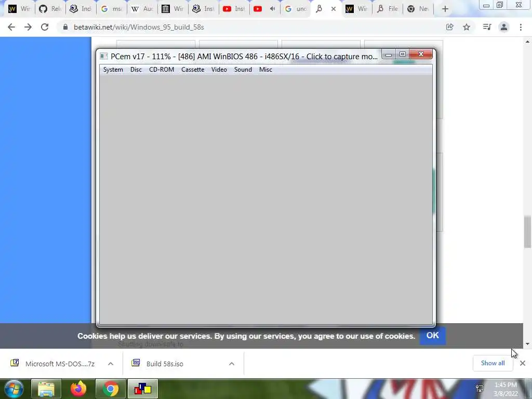
Task: Switch to the first Wikipedia Wir tab
Action: pos(19,9)
